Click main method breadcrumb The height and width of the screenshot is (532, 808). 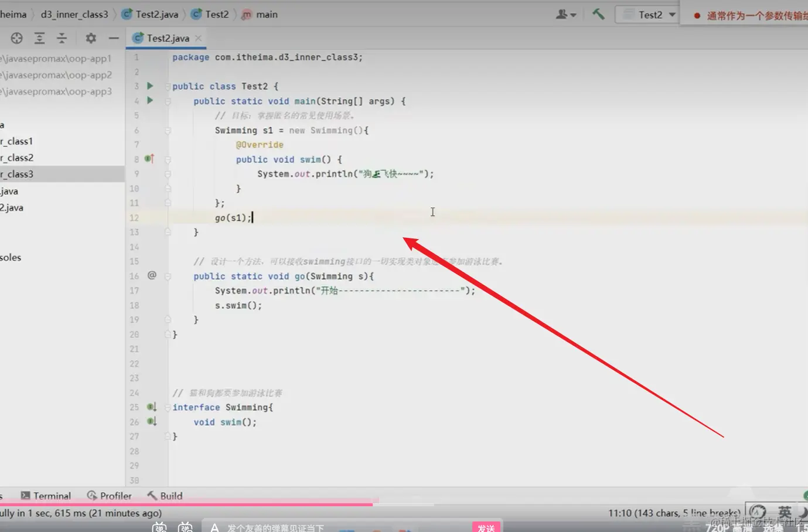[260, 14]
